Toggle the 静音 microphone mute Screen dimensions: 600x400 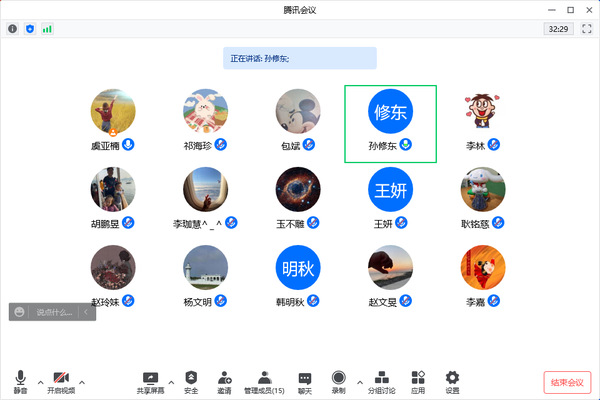[21, 381]
